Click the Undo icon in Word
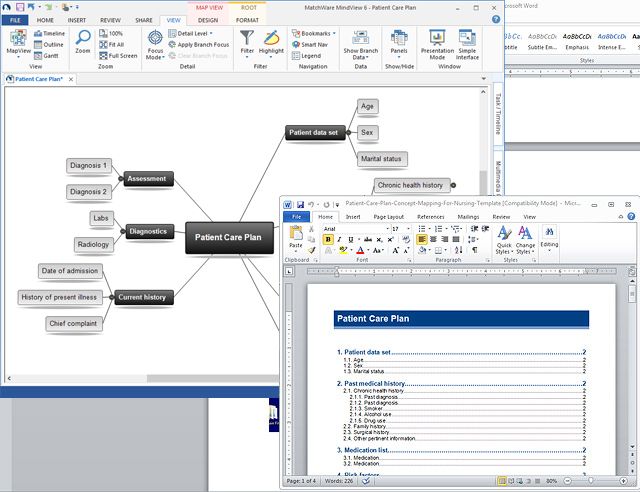This screenshot has height=492, width=640. click(x=311, y=204)
